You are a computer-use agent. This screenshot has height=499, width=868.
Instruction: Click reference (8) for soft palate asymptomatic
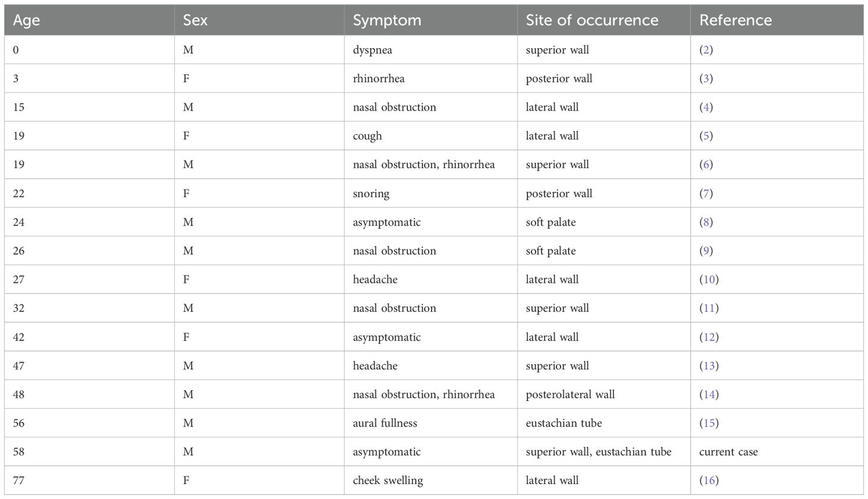[x=706, y=222]
